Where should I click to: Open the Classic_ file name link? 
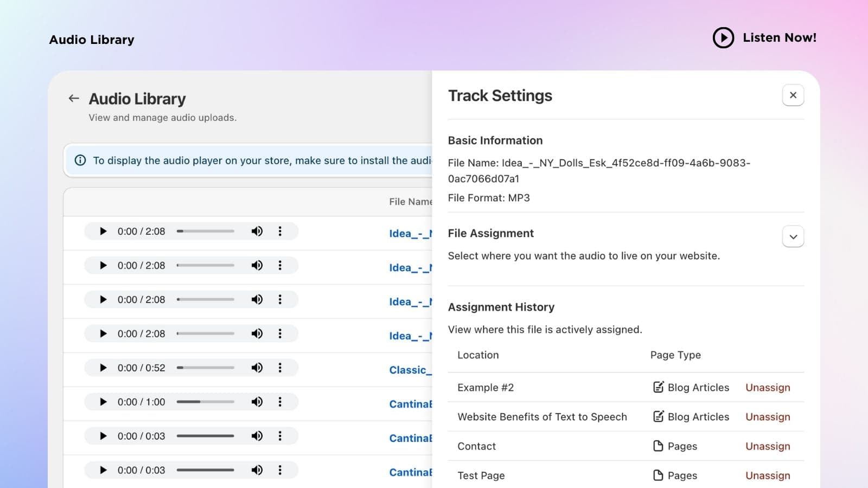[x=410, y=370]
